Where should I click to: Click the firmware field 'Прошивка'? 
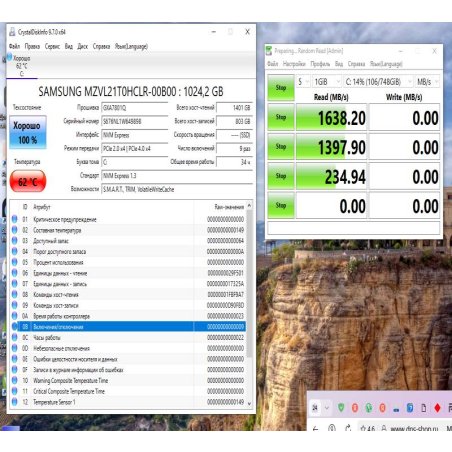tap(135, 108)
